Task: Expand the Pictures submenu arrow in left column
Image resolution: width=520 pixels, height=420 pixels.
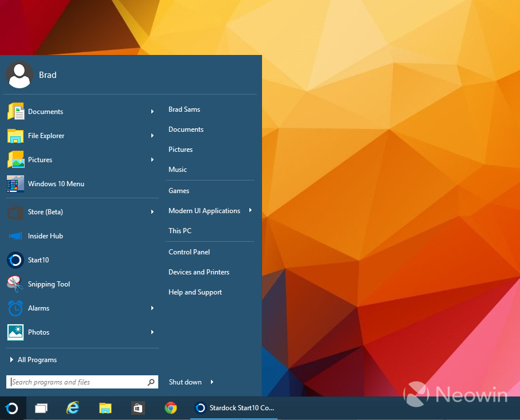Action: (153, 160)
